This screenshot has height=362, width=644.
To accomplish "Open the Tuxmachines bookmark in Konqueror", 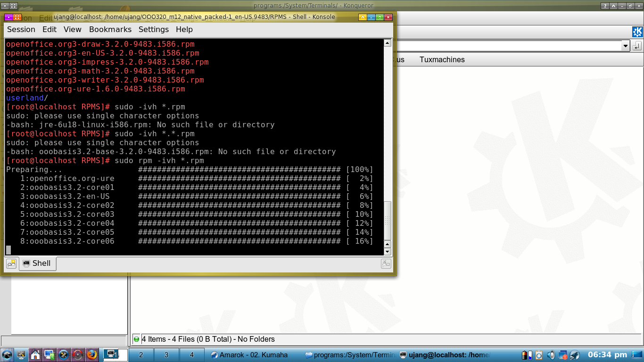I will [x=442, y=59].
